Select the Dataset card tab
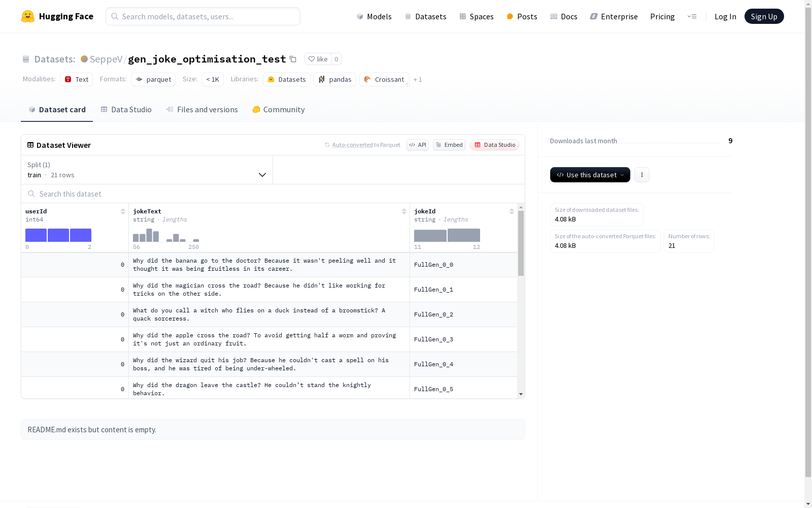The image size is (812, 508). click(57, 109)
